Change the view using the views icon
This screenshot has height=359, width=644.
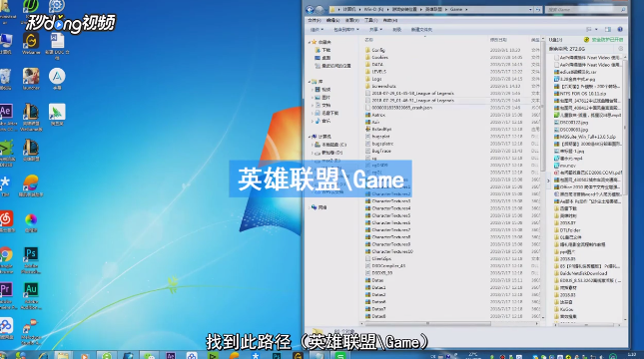[x=589, y=29]
